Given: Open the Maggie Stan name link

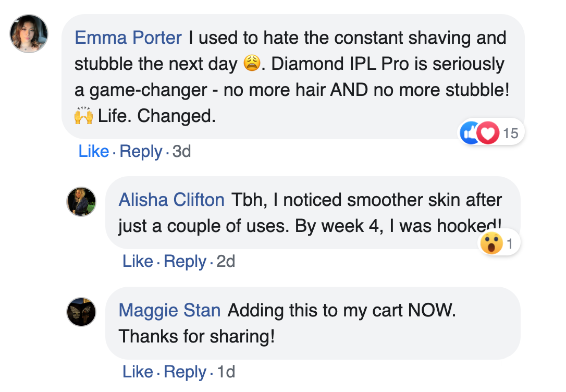Looking at the screenshot, I should tap(169, 311).
